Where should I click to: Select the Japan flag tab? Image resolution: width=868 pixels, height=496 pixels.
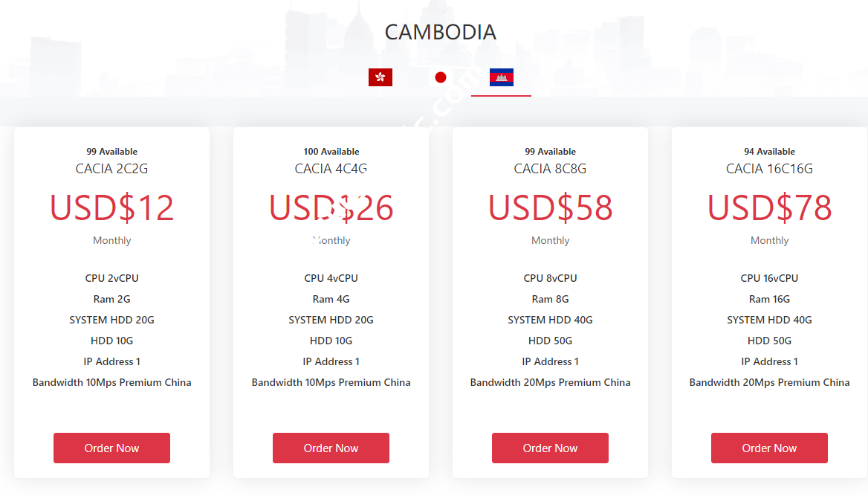[x=441, y=77]
